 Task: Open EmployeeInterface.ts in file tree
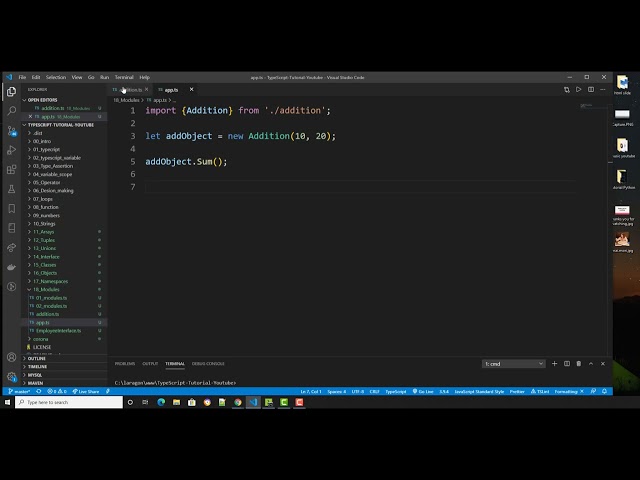click(x=58, y=331)
